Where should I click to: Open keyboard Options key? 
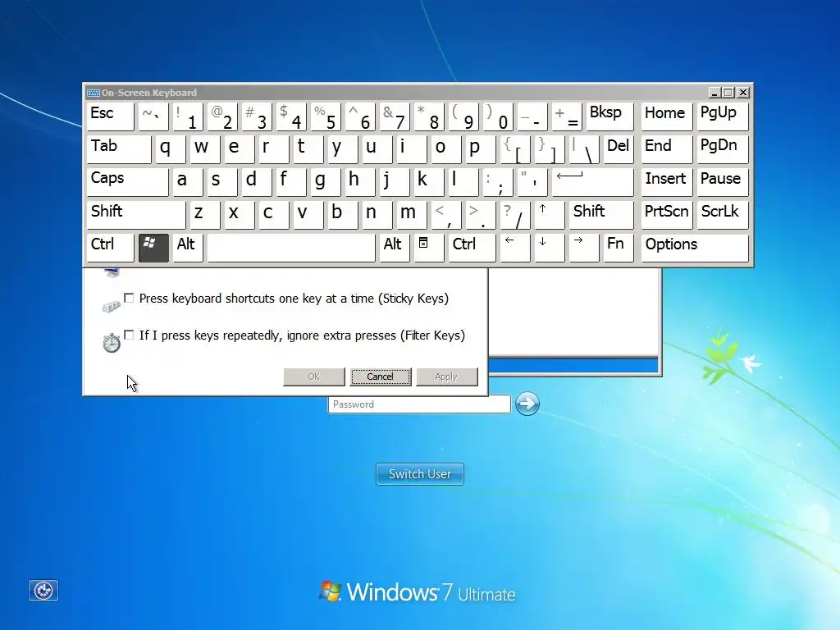tap(695, 248)
